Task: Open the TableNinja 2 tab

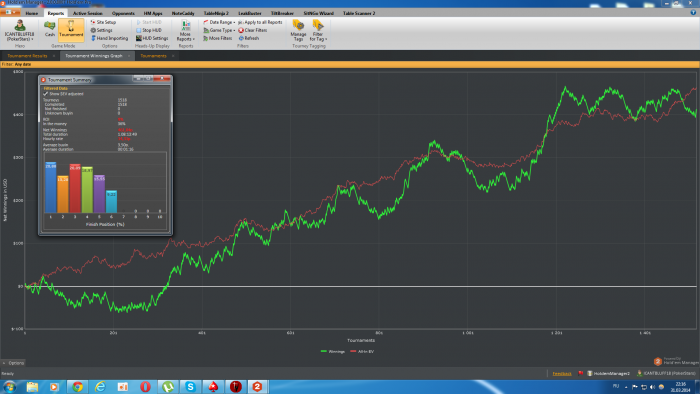Action: pos(216,13)
